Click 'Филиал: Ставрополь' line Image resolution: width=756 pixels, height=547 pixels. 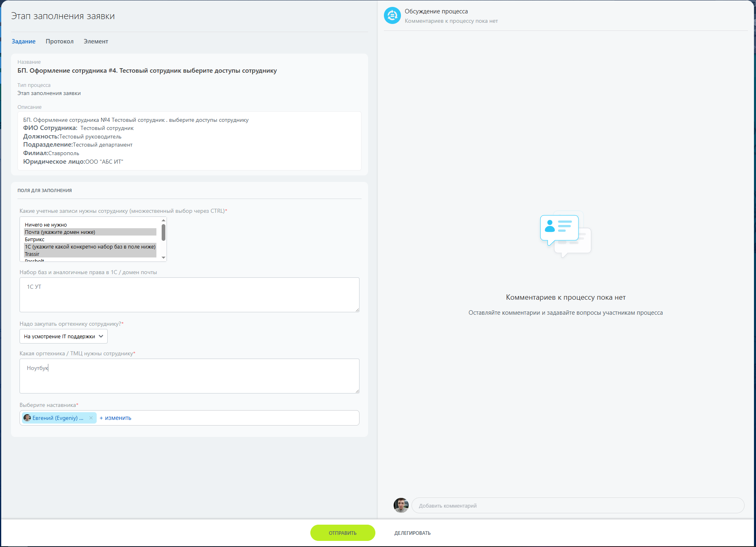(51, 153)
